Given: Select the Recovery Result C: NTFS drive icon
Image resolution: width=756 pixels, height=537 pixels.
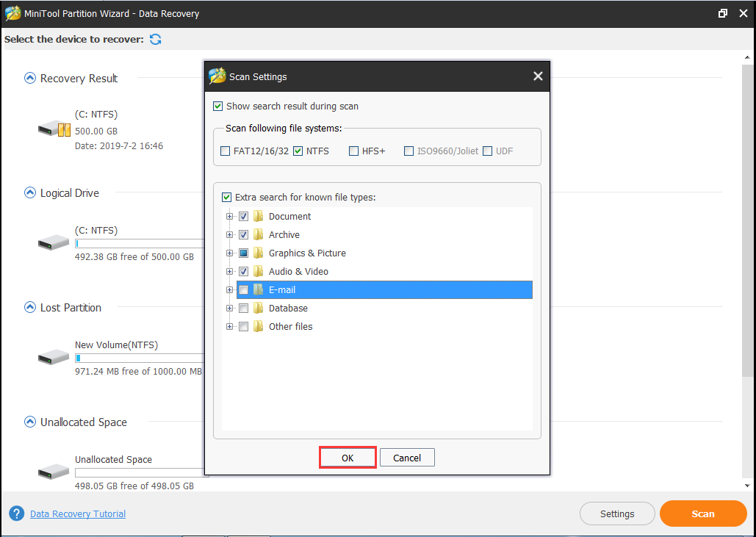Looking at the screenshot, I should [54, 129].
